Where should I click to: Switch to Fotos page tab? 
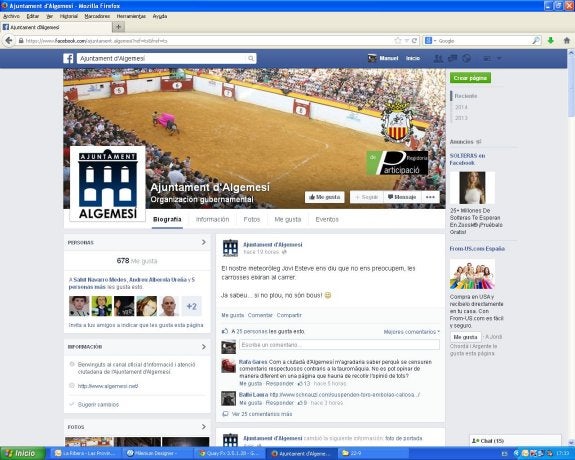(252, 219)
